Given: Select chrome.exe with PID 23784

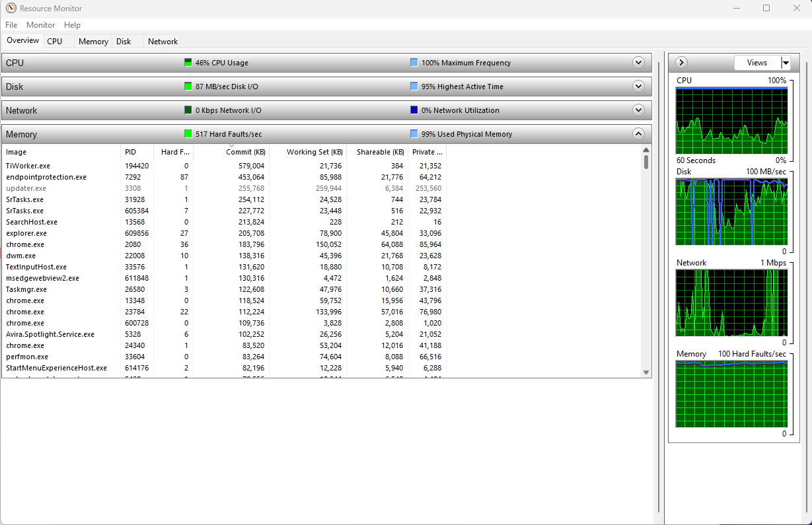Looking at the screenshot, I should pyautogui.click(x=223, y=312).
